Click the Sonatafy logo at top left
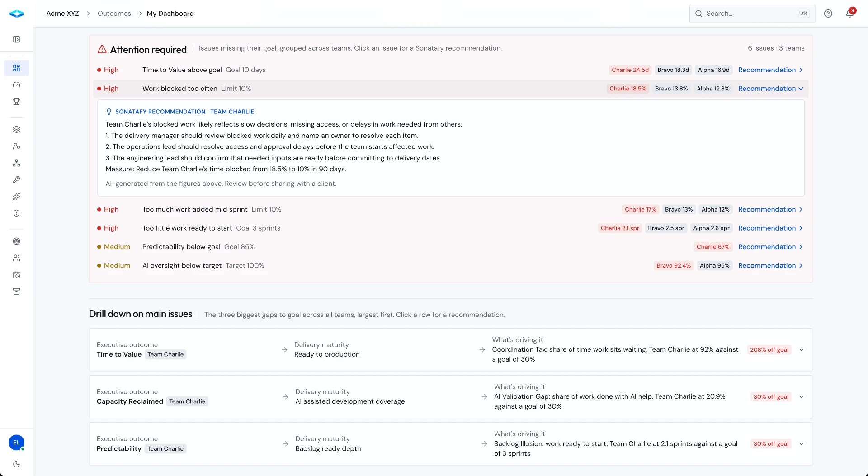Screen dimensions: 868x476 tap(16, 14)
